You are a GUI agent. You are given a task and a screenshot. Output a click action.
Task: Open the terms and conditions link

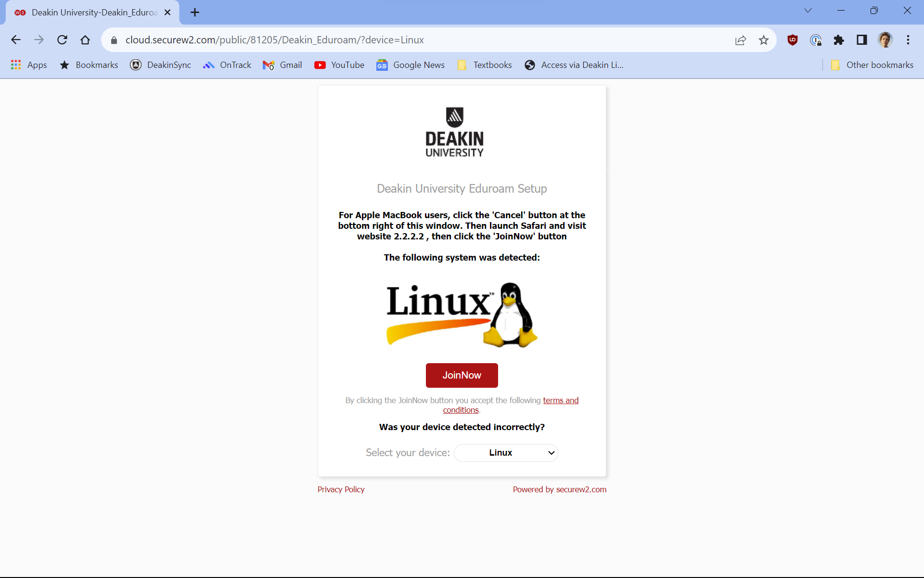(560, 400)
